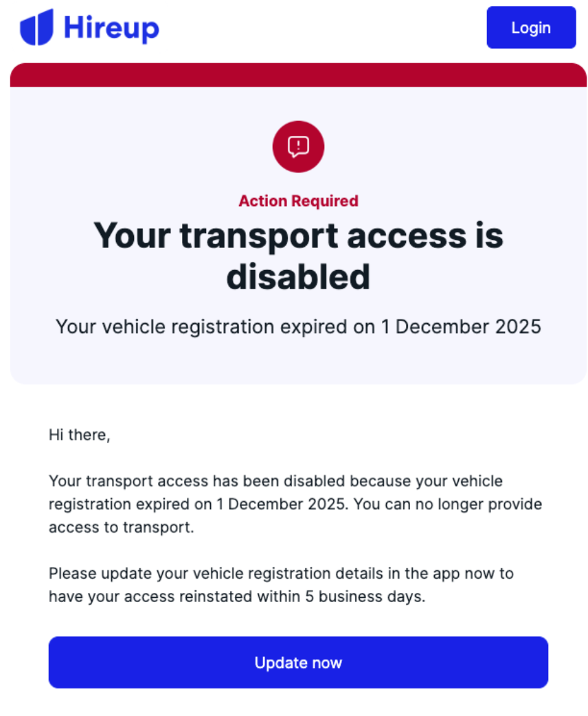This screenshot has width=588, height=716.
Task: Click the word "disabled" in the large headline
Action: tap(298, 277)
